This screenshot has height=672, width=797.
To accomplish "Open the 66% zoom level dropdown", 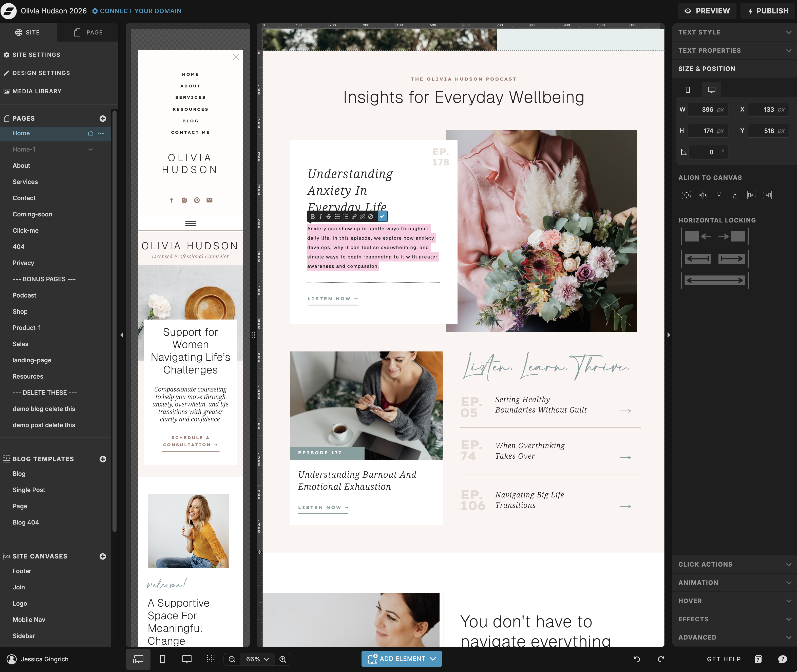I will tap(257, 659).
